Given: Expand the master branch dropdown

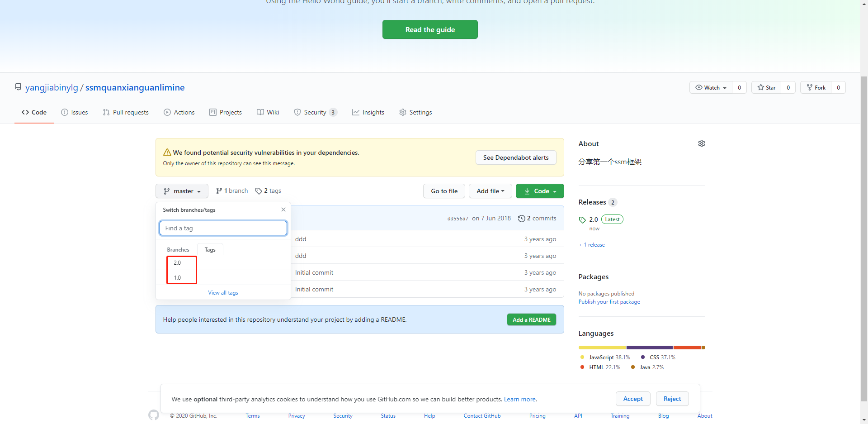Looking at the screenshot, I should click(182, 191).
